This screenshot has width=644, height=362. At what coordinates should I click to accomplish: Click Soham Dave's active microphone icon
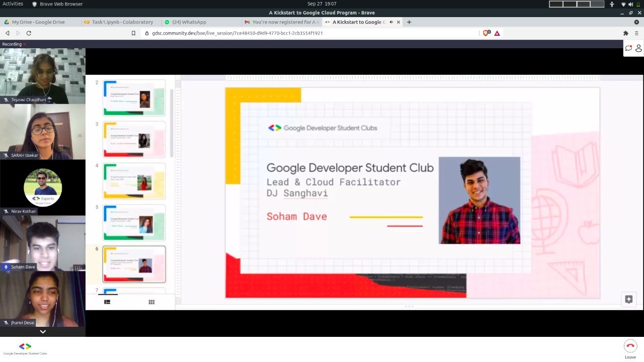(x=6, y=267)
